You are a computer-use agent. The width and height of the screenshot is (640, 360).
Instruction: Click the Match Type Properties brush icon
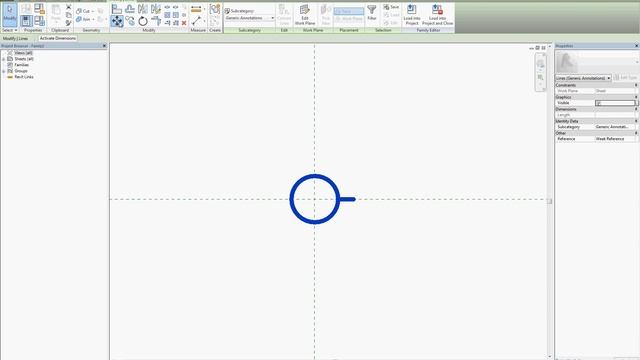click(68, 23)
